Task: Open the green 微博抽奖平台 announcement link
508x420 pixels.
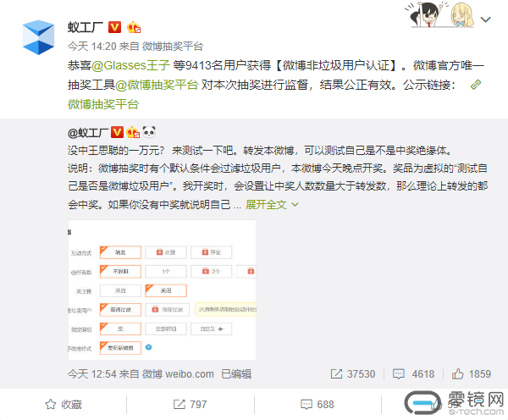Action: 103,104
